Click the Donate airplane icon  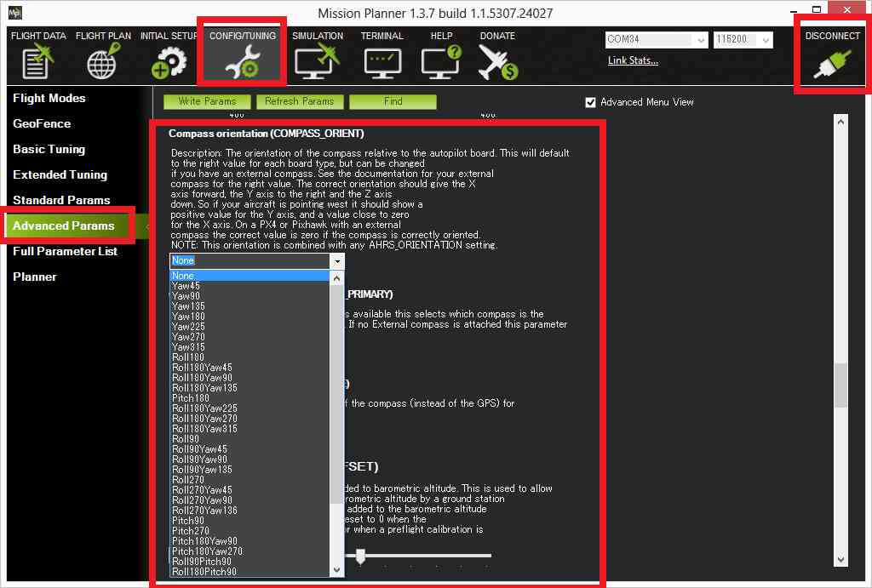[497, 61]
